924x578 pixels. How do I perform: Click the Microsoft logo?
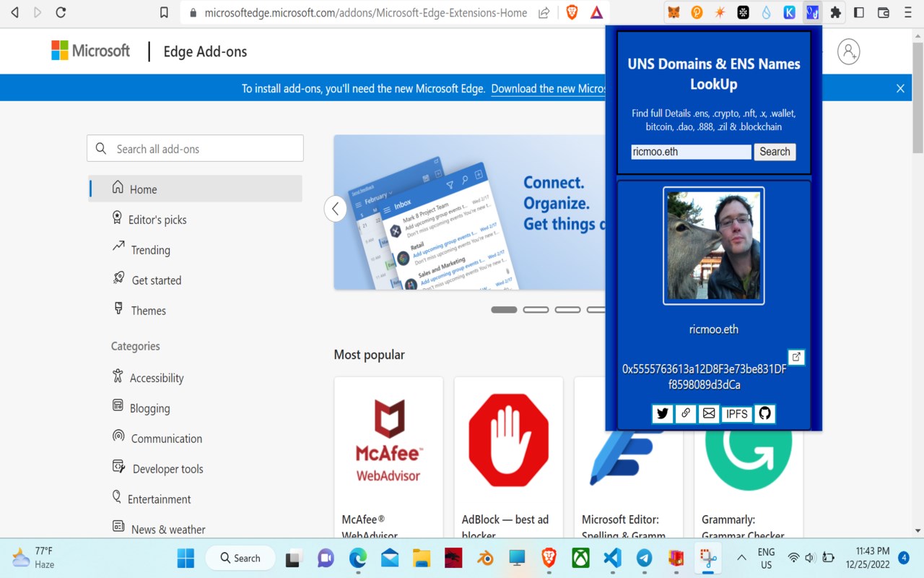click(x=91, y=51)
